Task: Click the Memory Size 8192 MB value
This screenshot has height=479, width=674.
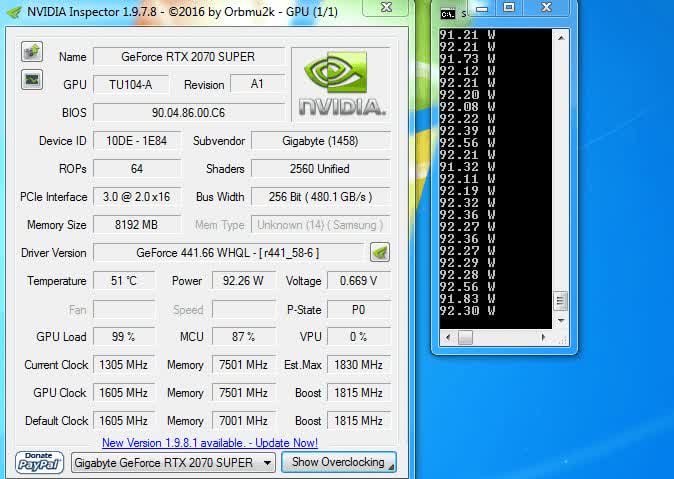Action: (137, 224)
